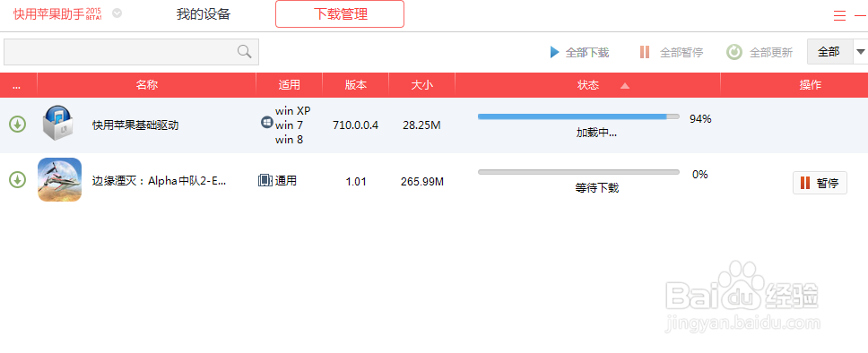Screen dimensions: 868x353
Task: Click the device icon beside 通用
Action: (x=265, y=180)
